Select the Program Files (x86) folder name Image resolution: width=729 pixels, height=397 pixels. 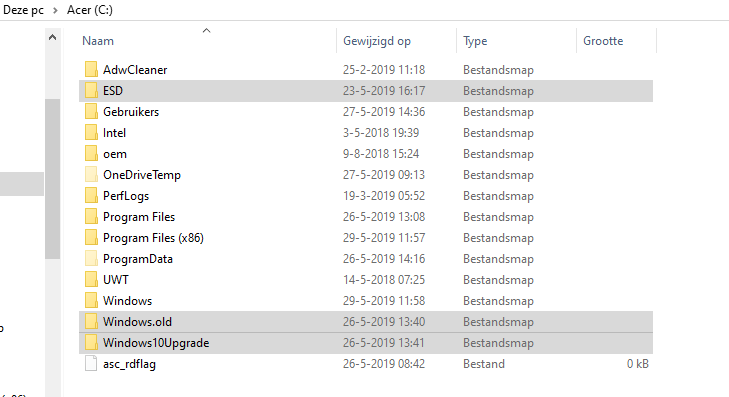[153, 238]
